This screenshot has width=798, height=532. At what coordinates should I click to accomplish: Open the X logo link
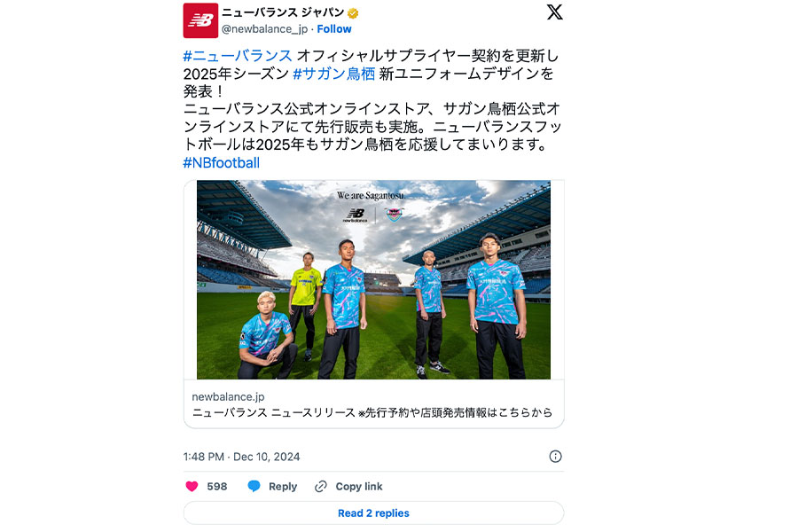(555, 12)
